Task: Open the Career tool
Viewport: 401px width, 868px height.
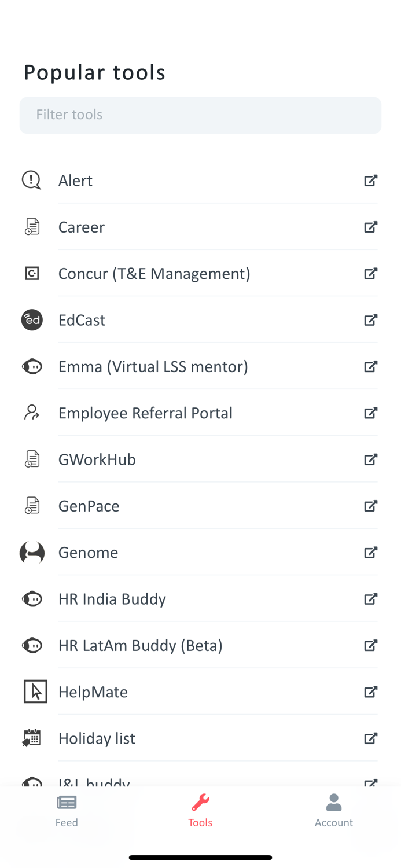Action: point(81,226)
